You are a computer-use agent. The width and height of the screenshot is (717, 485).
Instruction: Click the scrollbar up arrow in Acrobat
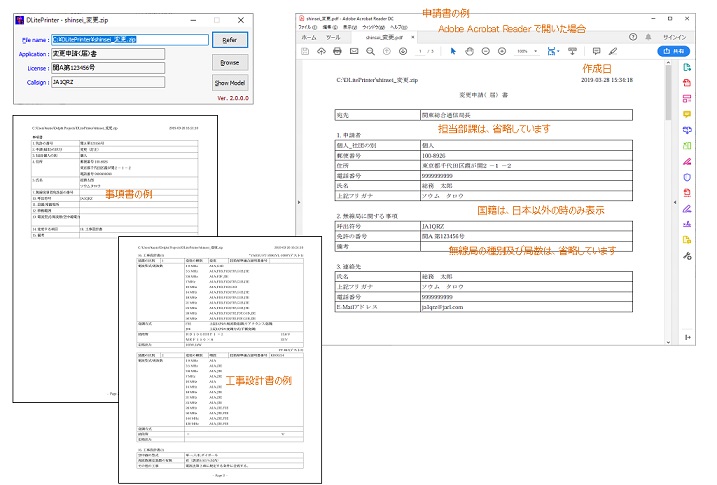(668, 62)
